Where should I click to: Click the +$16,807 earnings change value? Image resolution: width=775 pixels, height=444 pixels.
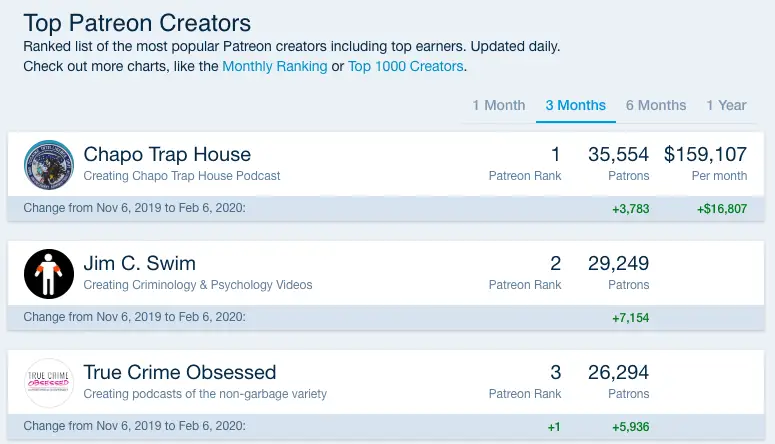[722, 209]
